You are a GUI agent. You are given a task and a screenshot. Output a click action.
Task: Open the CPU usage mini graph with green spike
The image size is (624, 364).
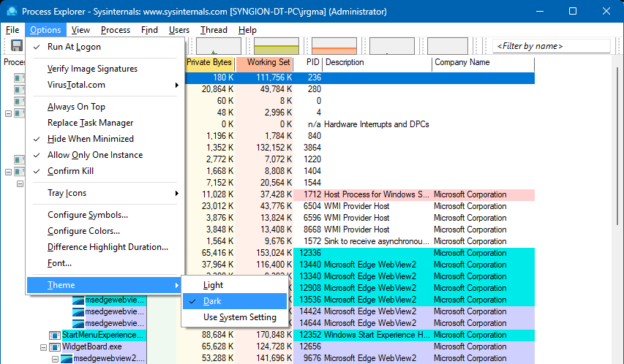(x=219, y=46)
